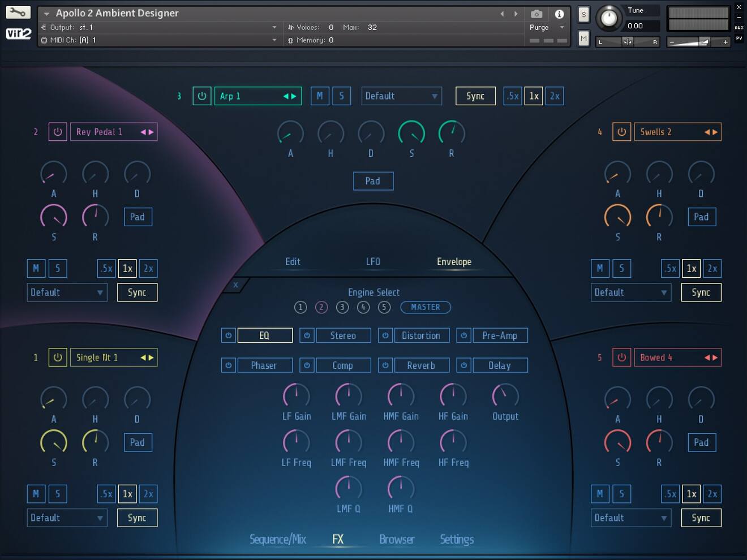Power on engine 2 labeled Rev Pedal 1
The image size is (747, 560).
pyautogui.click(x=58, y=131)
